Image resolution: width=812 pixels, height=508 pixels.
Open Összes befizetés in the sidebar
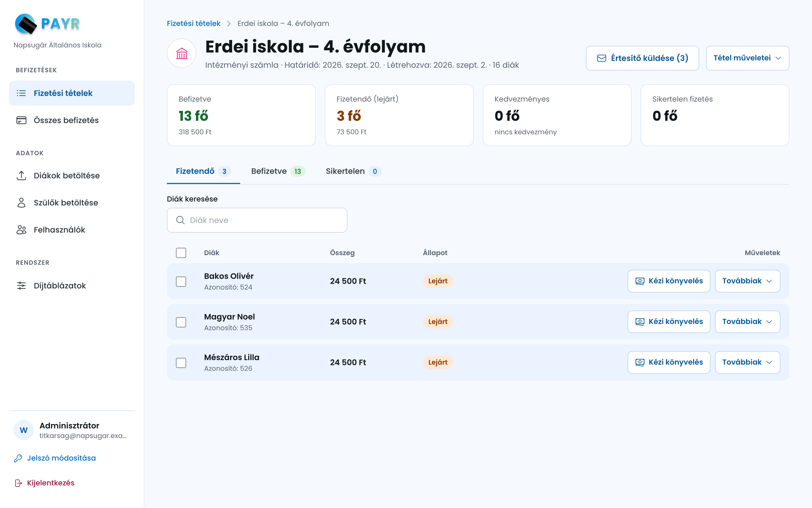coord(72,120)
